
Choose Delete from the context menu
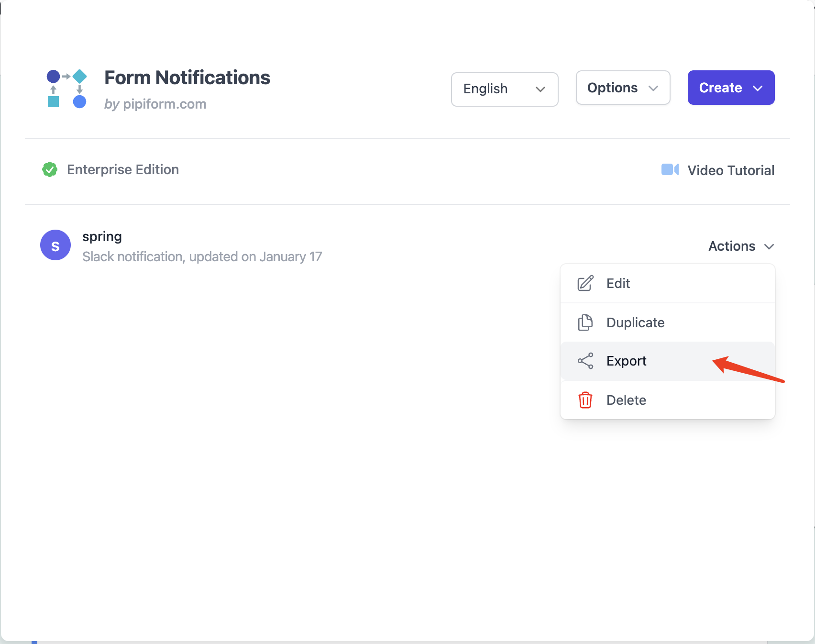[626, 400]
